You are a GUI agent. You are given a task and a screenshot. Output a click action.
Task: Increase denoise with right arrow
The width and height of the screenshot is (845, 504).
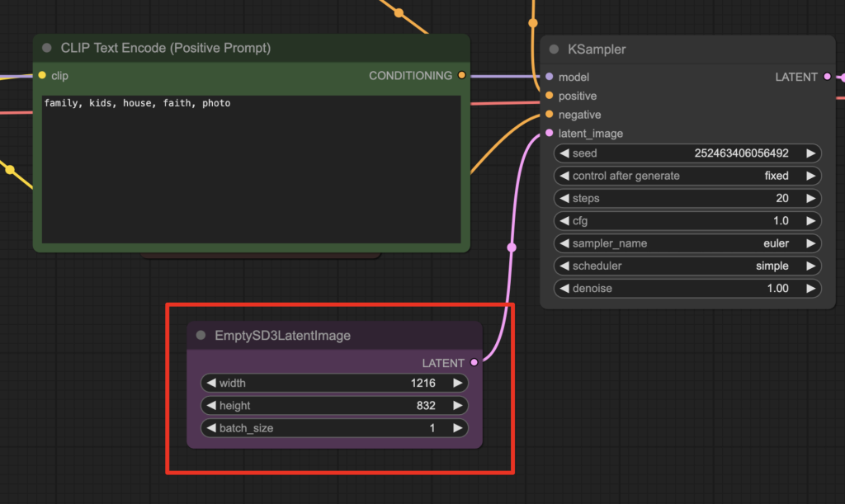810,289
